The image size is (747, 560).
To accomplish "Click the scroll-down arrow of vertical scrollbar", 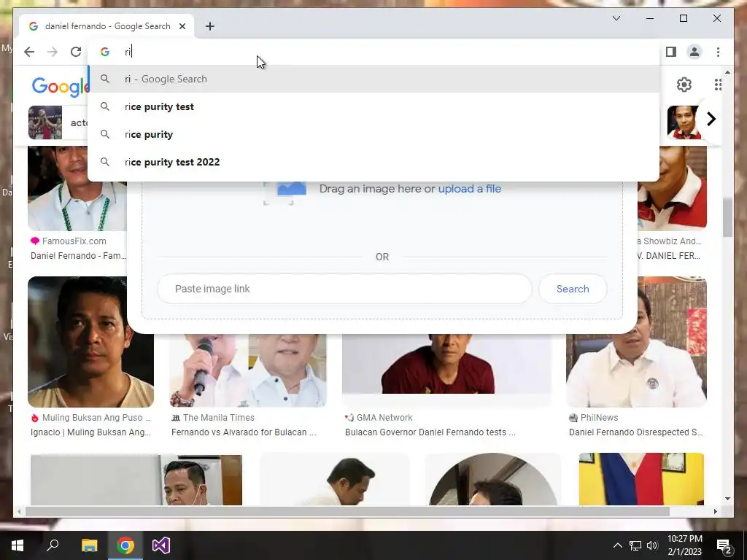I will click(727, 499).
